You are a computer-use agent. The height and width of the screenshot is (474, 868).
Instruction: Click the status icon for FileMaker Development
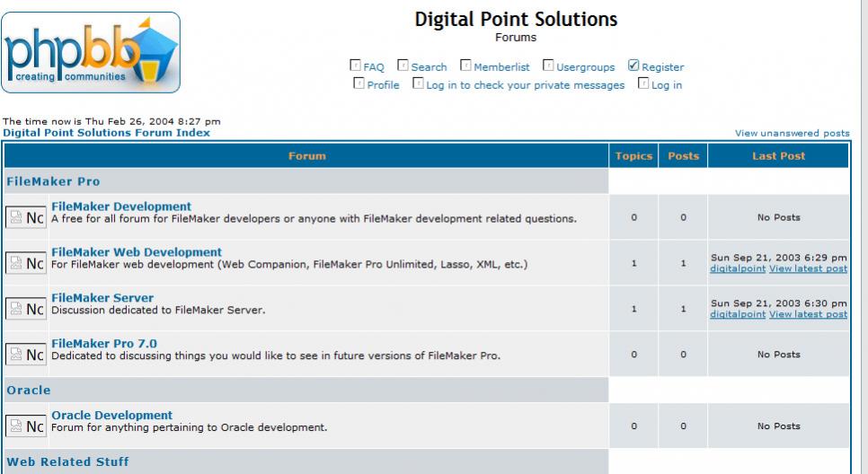[26, 217]
